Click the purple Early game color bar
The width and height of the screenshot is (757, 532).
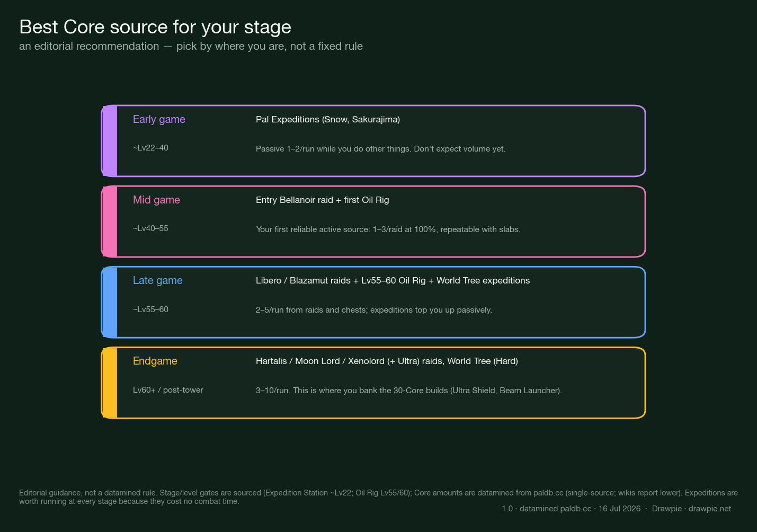pyautogui.click(x=110, y=141)
